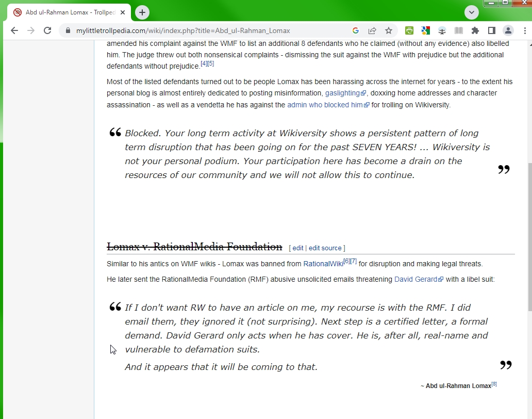Expand the tab search dropdown
The image size is (532, 419).
472,12
